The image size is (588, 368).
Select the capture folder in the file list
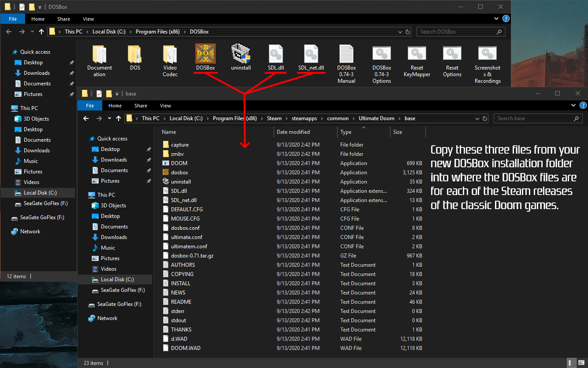pyautogui.click(x=180, y=145)
